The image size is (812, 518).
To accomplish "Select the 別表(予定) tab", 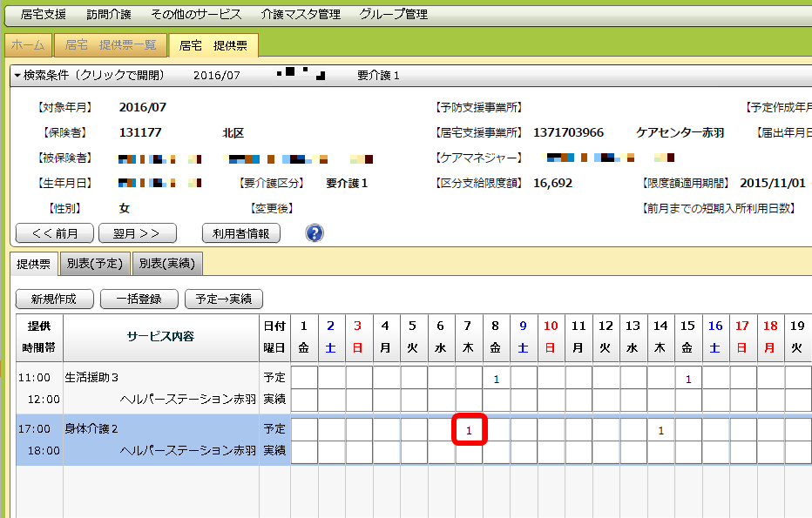I will pyautogui.click(x=95, y=263).
